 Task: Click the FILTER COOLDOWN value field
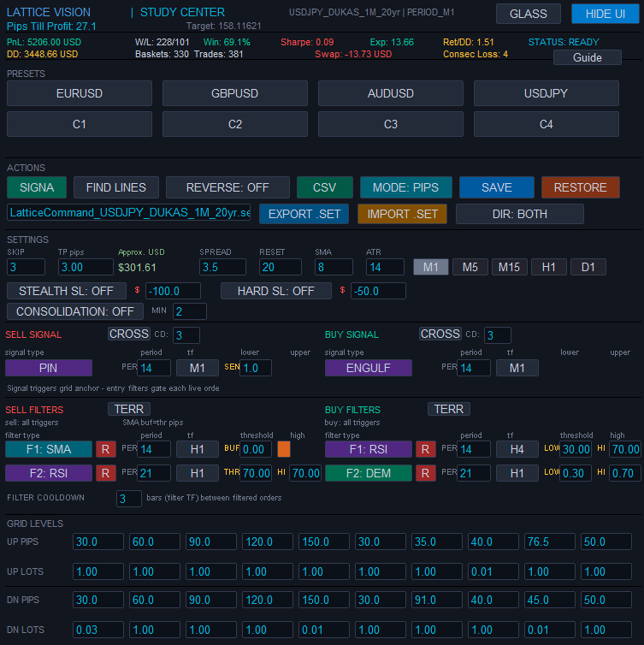point(129,499)
